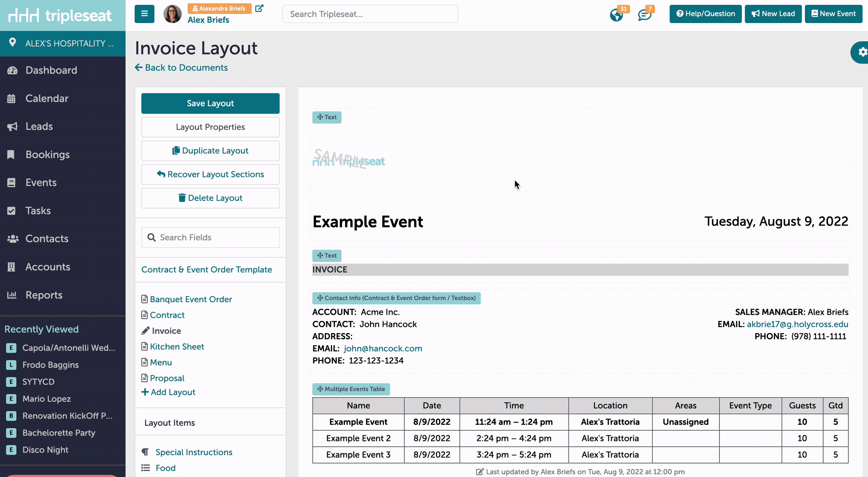Click Example Event title text
The image size is (868, 477).
(368, 222)
